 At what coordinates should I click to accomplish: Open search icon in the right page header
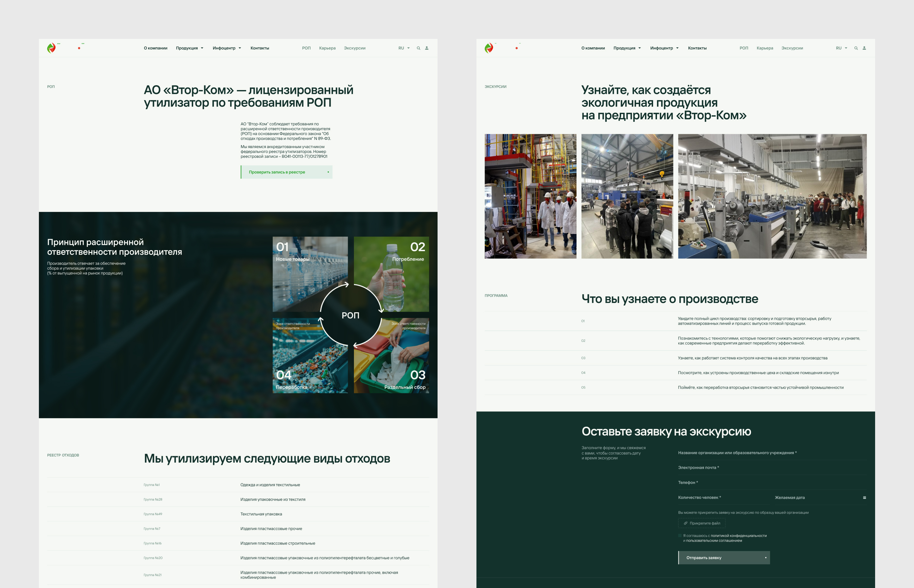(x=856, y=48)
